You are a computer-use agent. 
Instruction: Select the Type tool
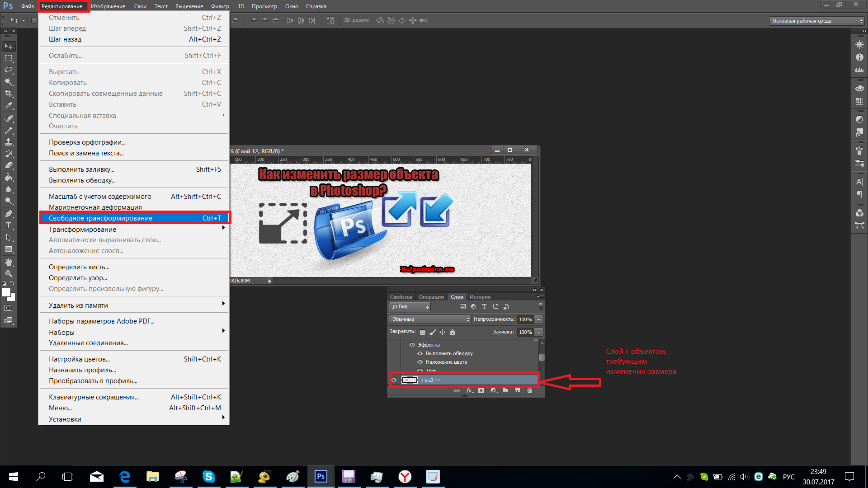point(8,225)
